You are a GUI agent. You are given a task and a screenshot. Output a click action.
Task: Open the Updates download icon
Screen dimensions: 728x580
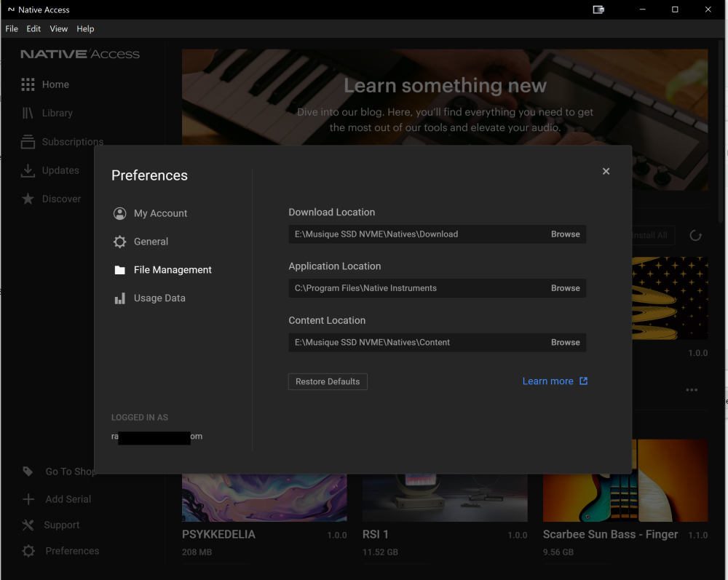(28, 170)
